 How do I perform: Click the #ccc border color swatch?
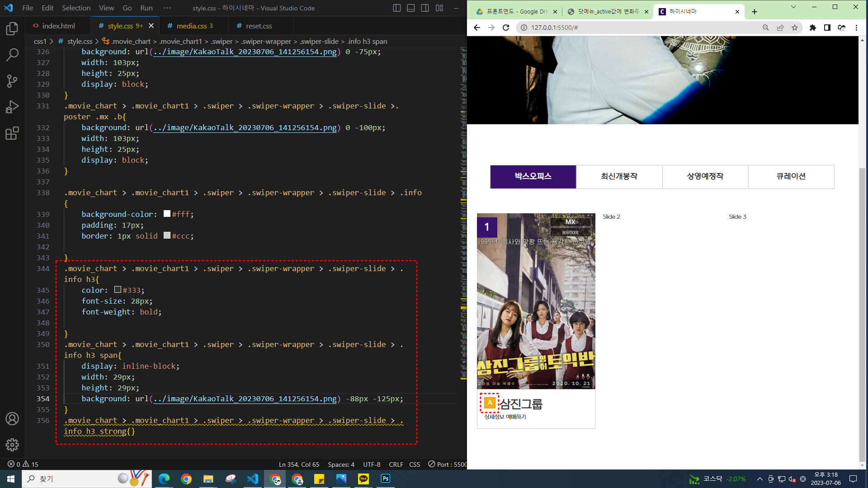point(167,235)
